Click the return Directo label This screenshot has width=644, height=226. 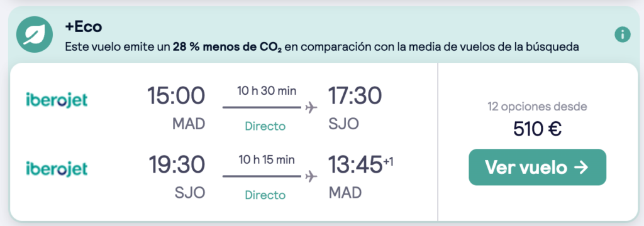[265, 195]
